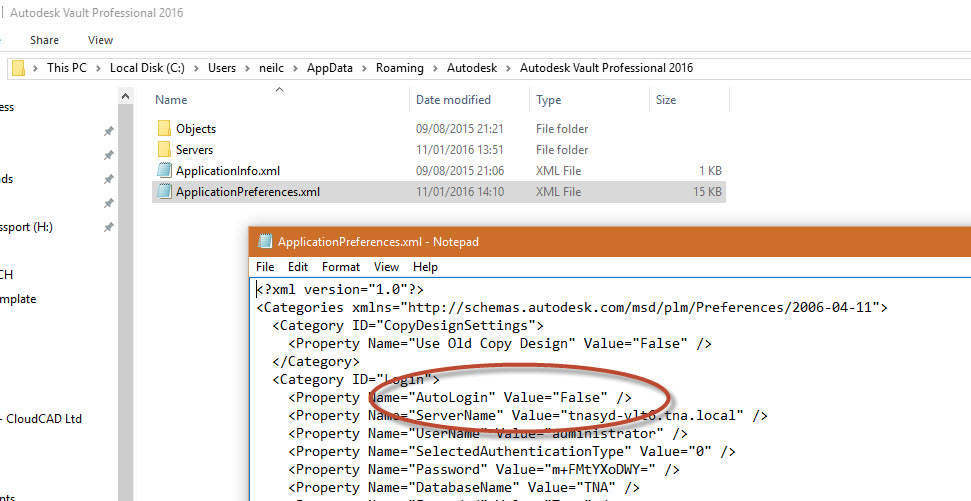Expand chevron after Autodesk breadcrumb

pyautogui.click(x=508, y=68)
